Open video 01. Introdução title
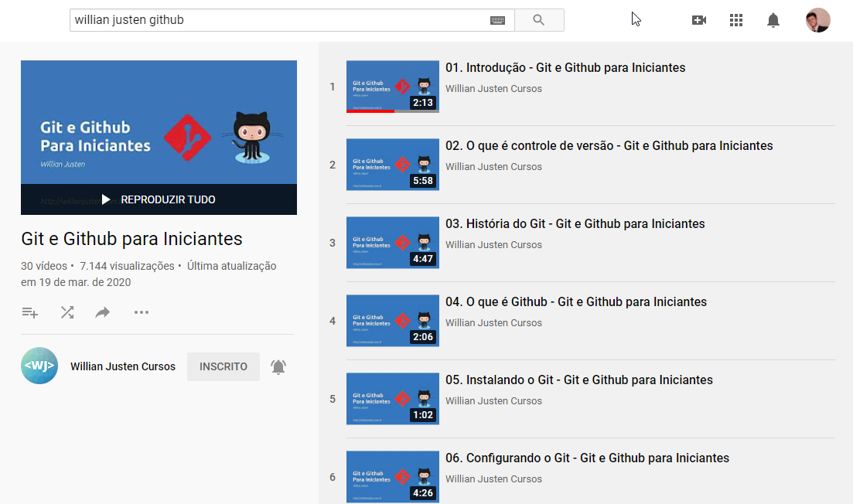Screen dimensions: 853x504 click(565, 68)
